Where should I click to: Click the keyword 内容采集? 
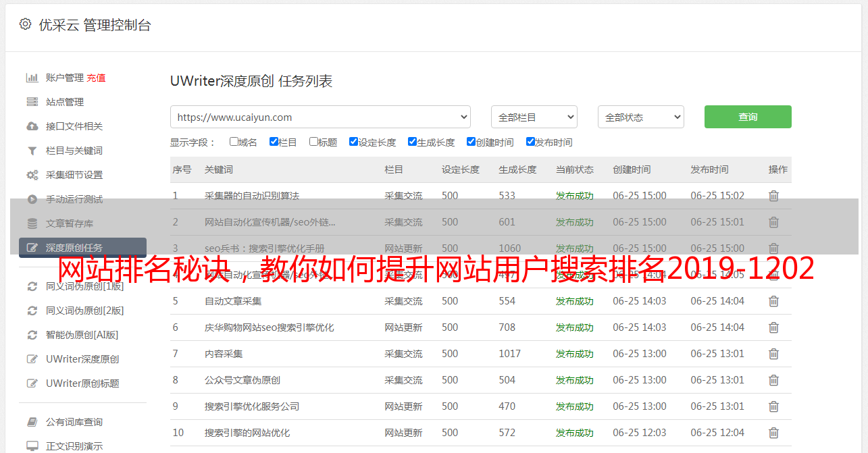point(224,354)
